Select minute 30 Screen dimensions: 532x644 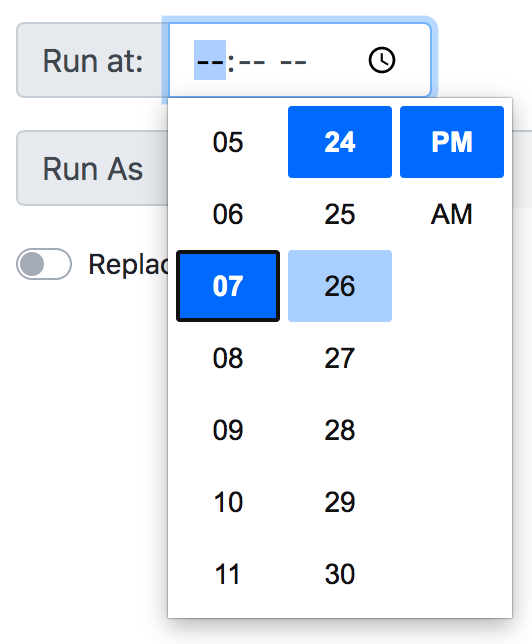pos(340,574)
